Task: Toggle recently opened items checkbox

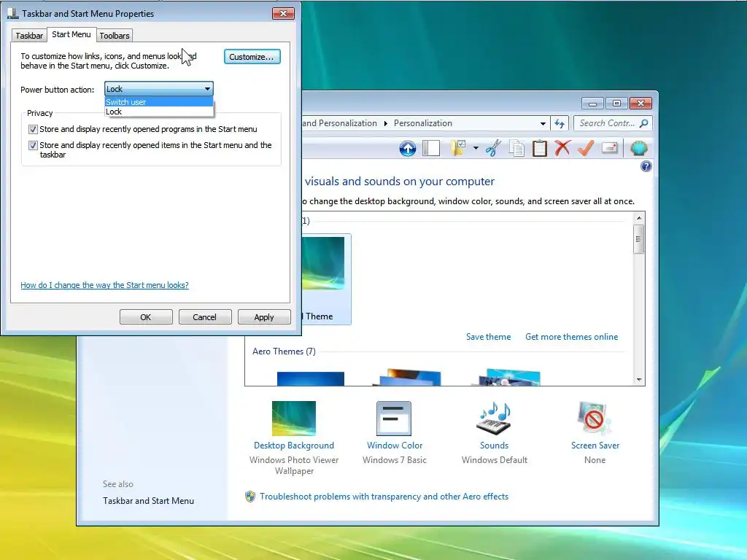Action: coord(33,145)
